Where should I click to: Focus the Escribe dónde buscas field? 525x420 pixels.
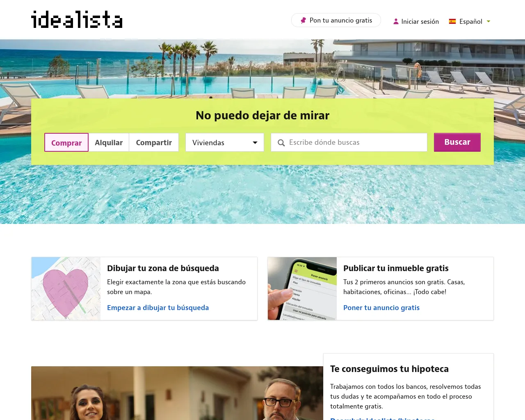349,142
